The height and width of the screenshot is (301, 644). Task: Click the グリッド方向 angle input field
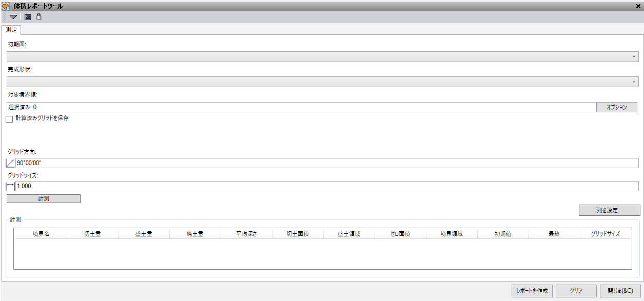[x=326, y=163]
